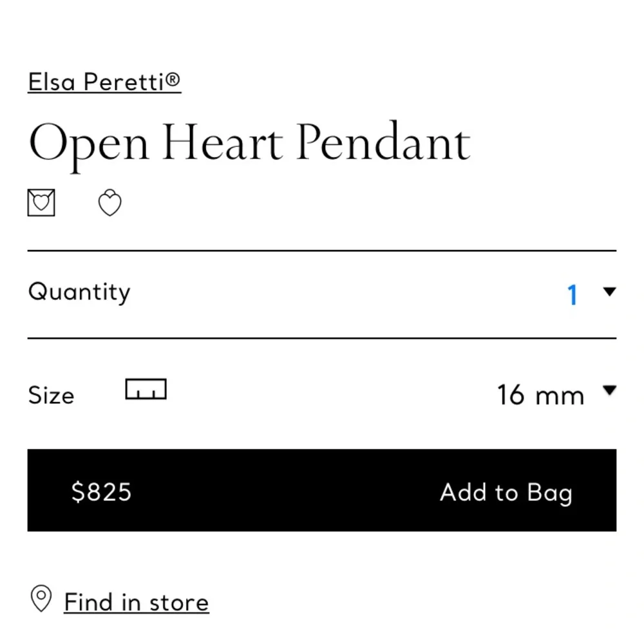644x644 pixels.
Task: Click the Size label text
Action: 51,395
